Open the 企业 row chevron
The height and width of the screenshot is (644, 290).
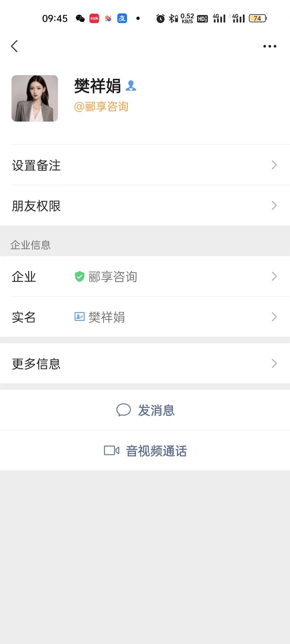(x=274, y=276)
